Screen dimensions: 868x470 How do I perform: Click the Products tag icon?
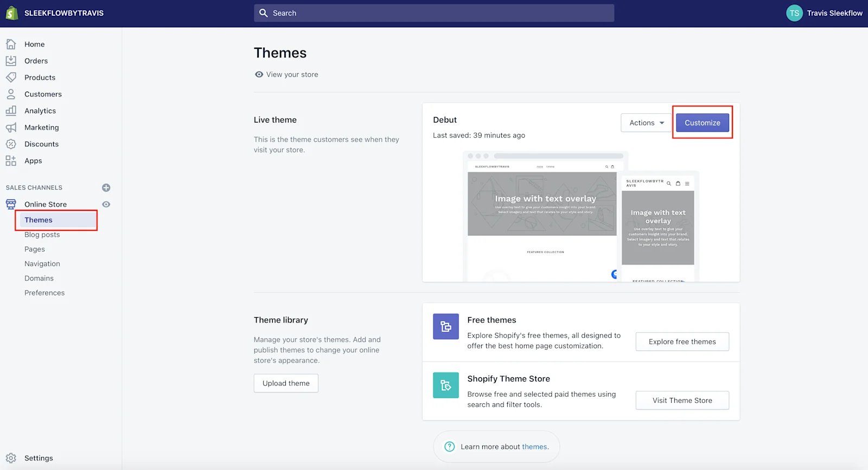[x=11, y=78]
